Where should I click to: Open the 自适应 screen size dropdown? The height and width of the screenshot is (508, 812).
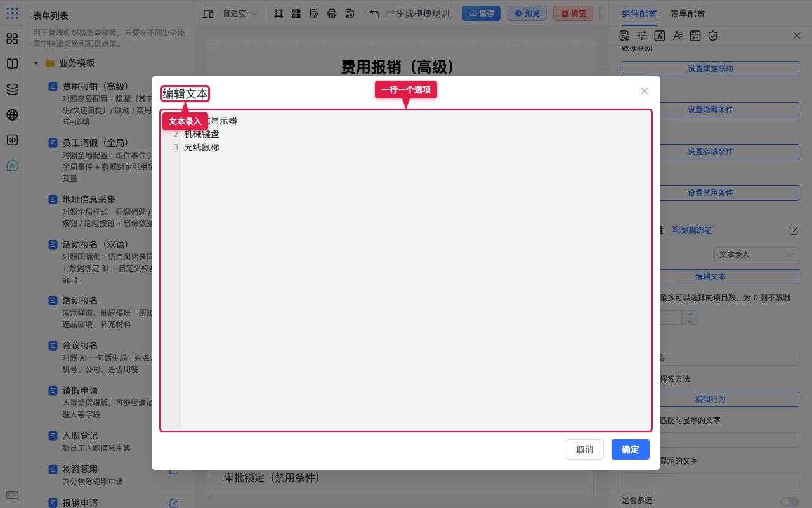coord(240,13)
